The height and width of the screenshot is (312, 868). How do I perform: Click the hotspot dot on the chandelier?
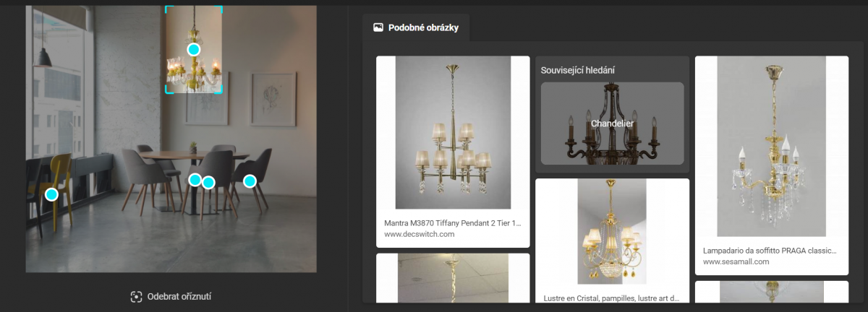pos(193,49)
